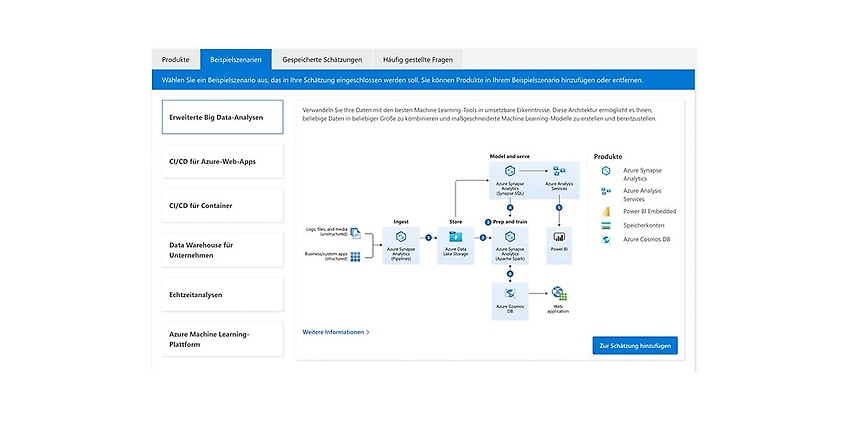Click the architecture diagram's 'Model and serve' label
This screenshot has width=850, height=425.
click(x=510, y=156)
